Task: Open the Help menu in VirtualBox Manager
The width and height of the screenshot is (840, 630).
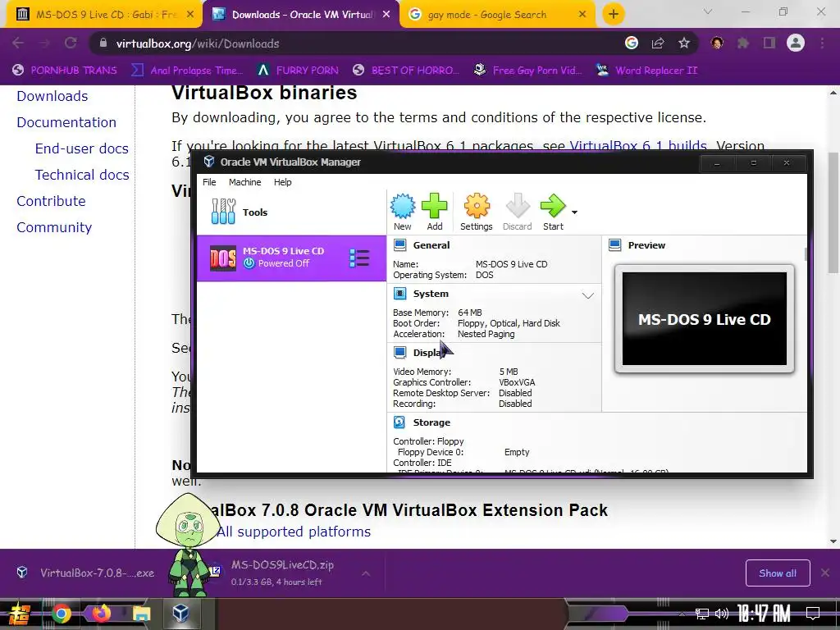Action: [282, 182]
